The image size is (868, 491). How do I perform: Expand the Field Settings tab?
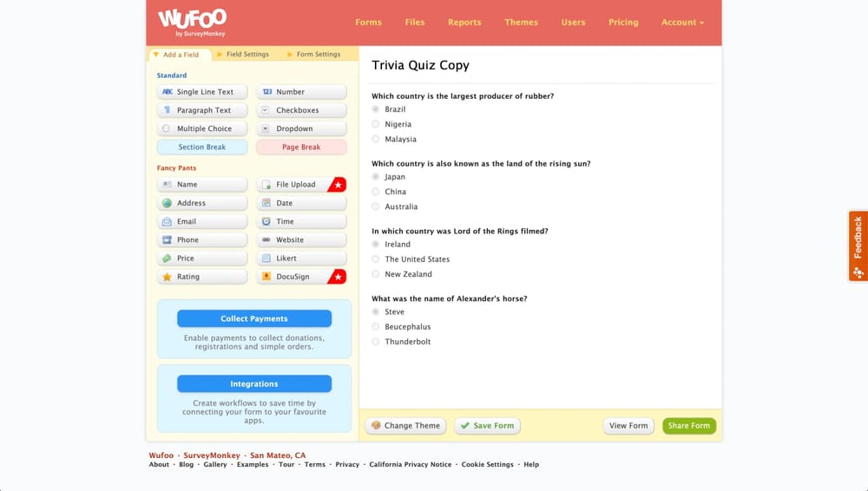point(247,55)
